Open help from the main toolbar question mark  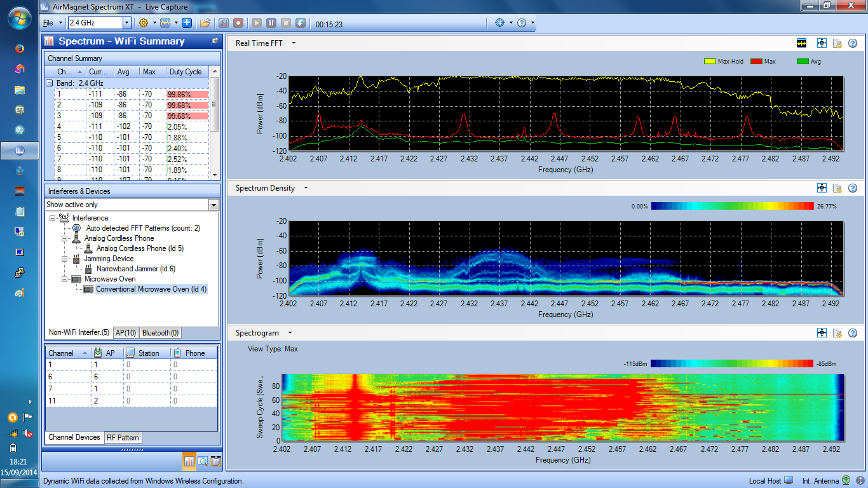pyautogui.click(x=522, y=23)
